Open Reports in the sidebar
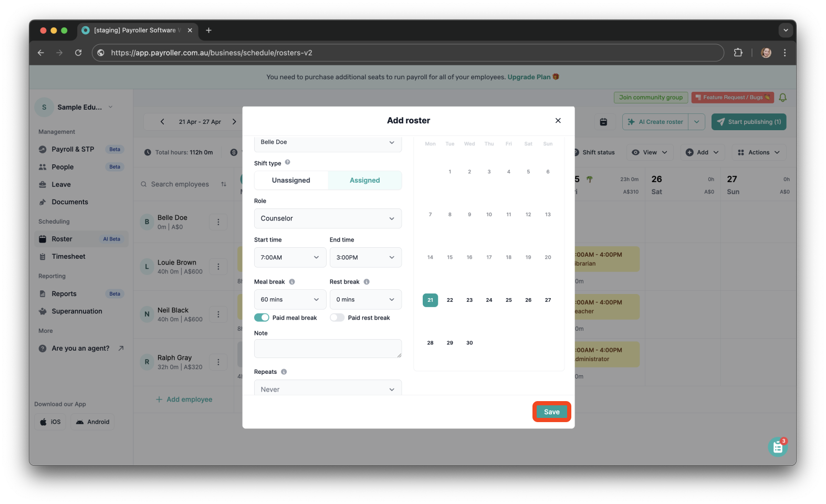826x504 pixels. [81, 294]
